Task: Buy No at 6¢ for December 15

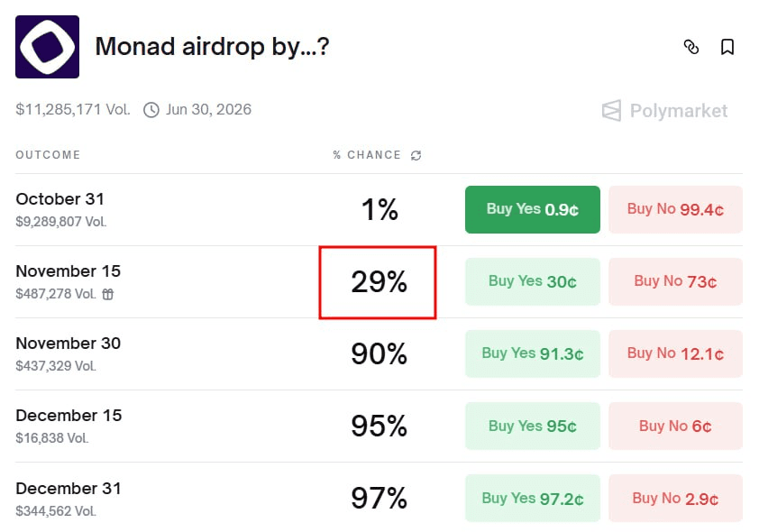Action: [x=675, y=426]
